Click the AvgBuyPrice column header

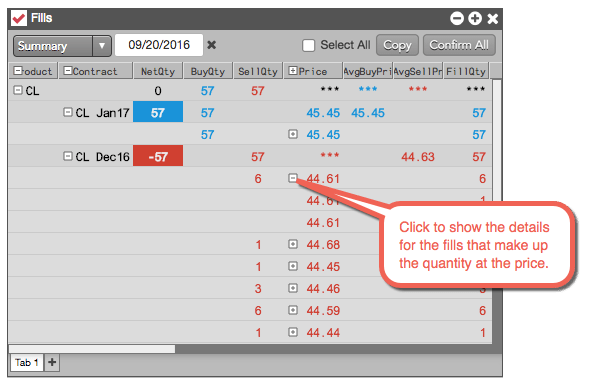coord(368,71)
